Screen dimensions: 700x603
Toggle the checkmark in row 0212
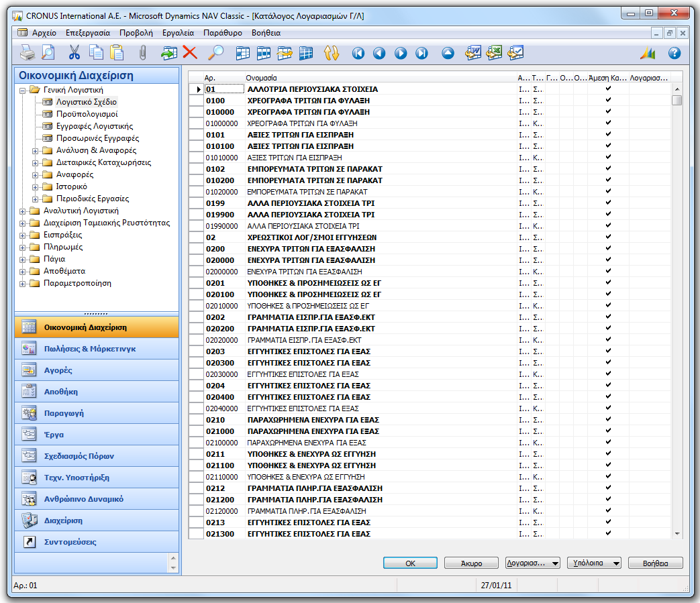click(608, 488)
